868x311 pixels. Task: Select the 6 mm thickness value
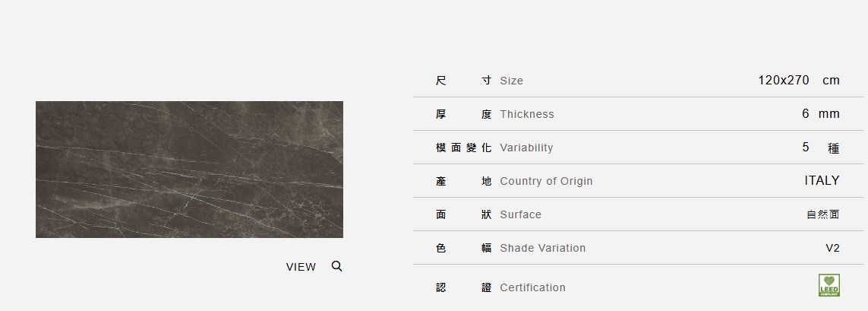(x=820, y=113)
